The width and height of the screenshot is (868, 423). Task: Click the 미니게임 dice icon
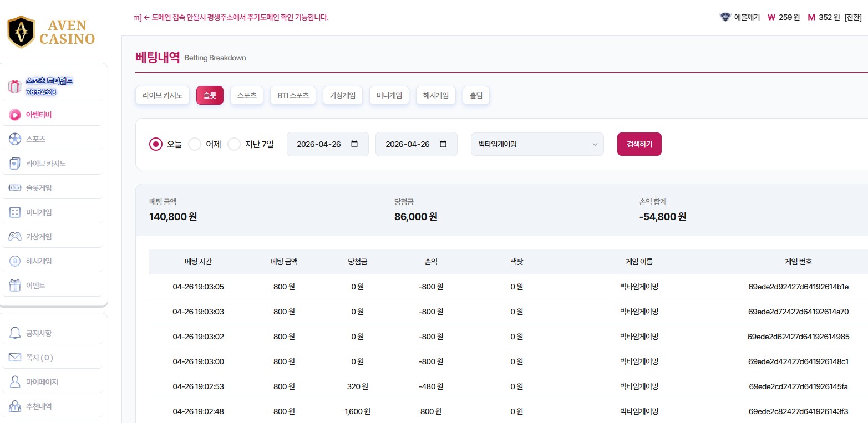point(15,212)
